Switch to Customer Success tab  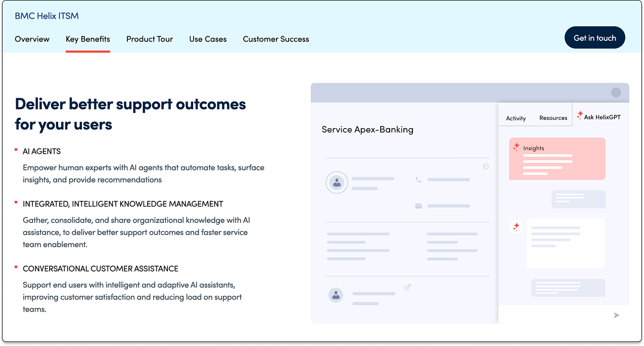tap(276, 39)
